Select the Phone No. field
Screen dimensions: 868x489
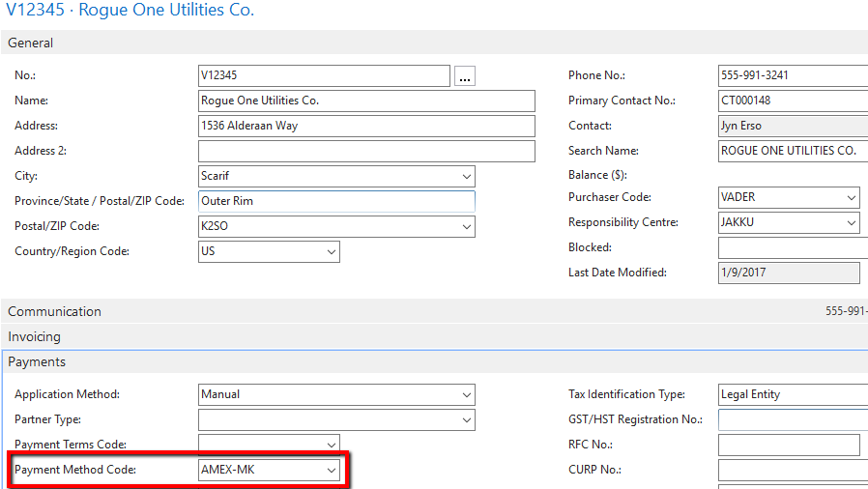click(792, 75)
